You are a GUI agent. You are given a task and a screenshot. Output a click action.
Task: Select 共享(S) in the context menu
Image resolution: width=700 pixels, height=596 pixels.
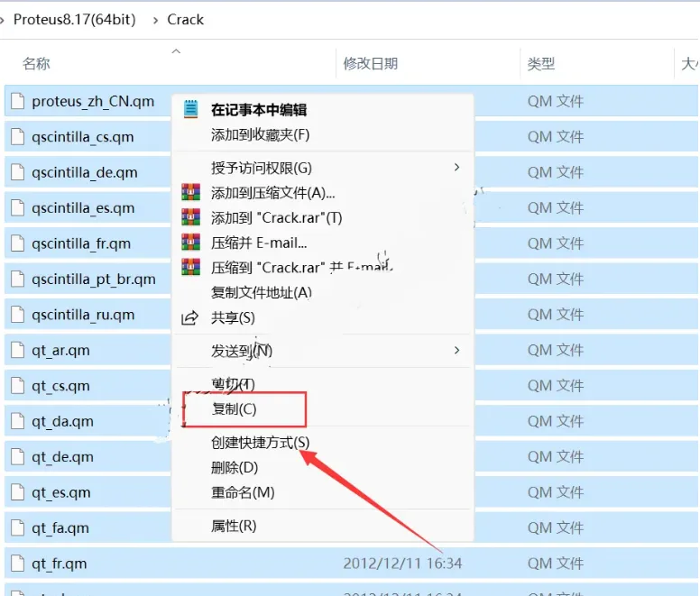click(233, 317)
